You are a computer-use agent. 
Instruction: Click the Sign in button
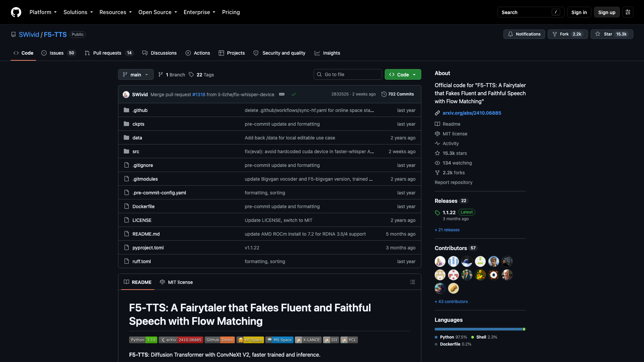(579, 12)
